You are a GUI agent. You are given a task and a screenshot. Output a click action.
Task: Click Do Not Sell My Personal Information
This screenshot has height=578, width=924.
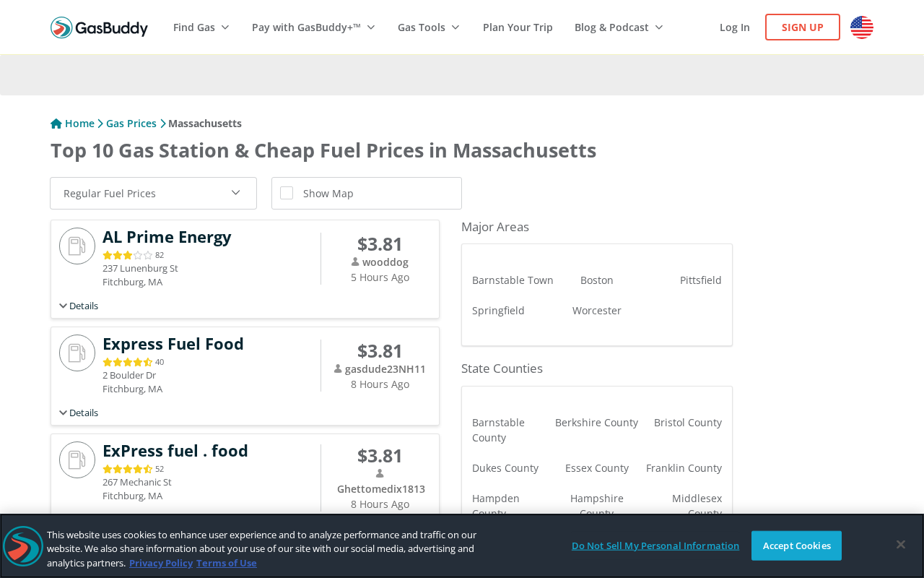[x=655, y=545]
